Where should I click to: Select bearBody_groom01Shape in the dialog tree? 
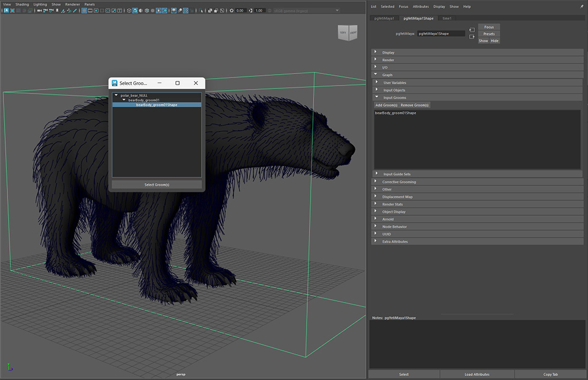point(156,105)
